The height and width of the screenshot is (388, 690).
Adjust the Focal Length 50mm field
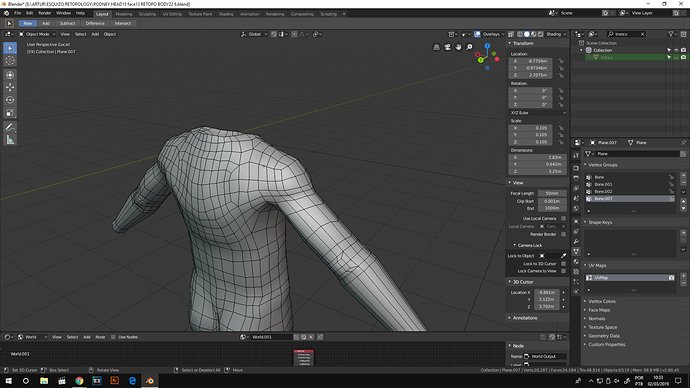tap(552, 193)
